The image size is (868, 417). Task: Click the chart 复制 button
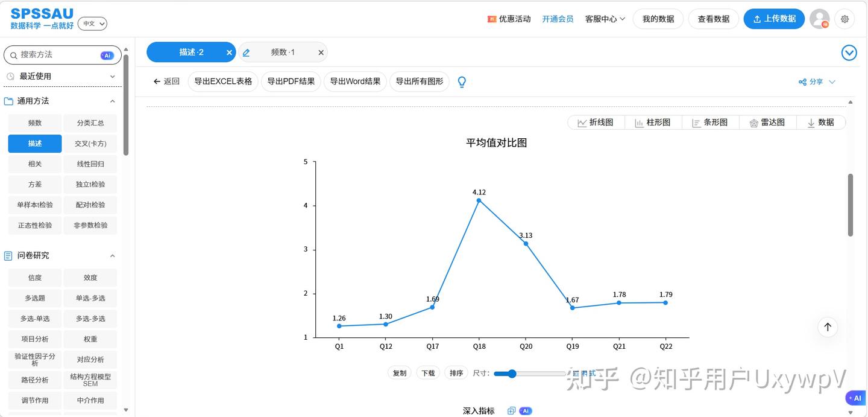(x=400, y=374)
